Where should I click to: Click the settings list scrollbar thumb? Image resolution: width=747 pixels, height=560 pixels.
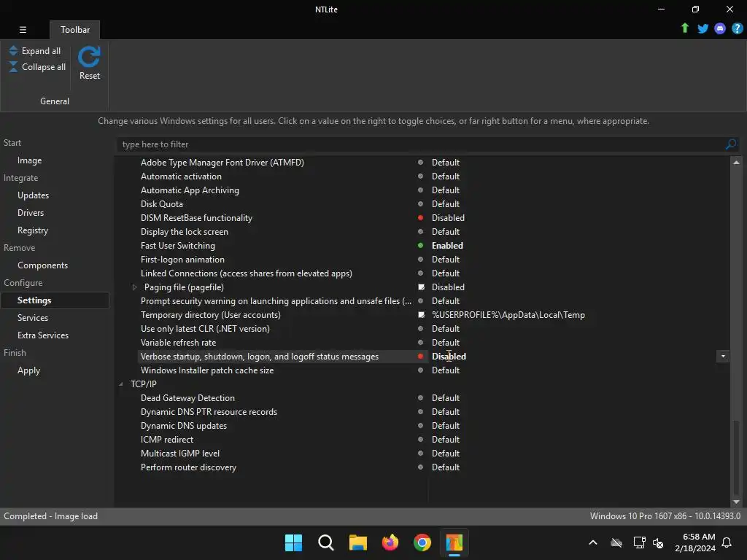[x=736, y=457]
